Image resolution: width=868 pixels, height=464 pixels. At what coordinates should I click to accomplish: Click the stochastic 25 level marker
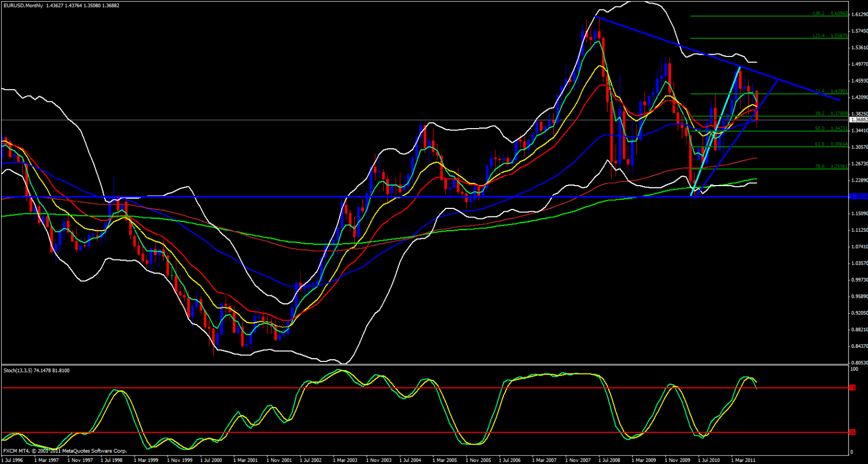pyautogui.click(x=852, y=433)
